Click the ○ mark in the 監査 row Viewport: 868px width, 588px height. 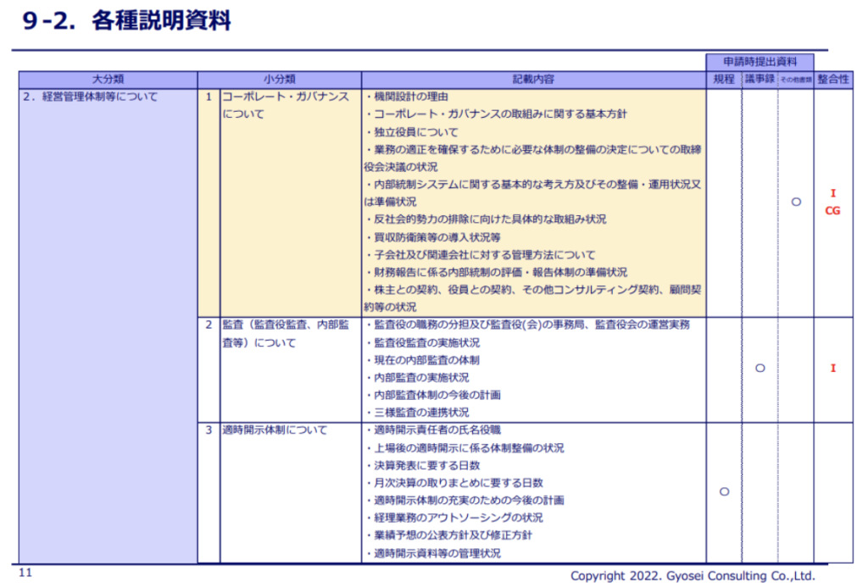tap(760, 368)
